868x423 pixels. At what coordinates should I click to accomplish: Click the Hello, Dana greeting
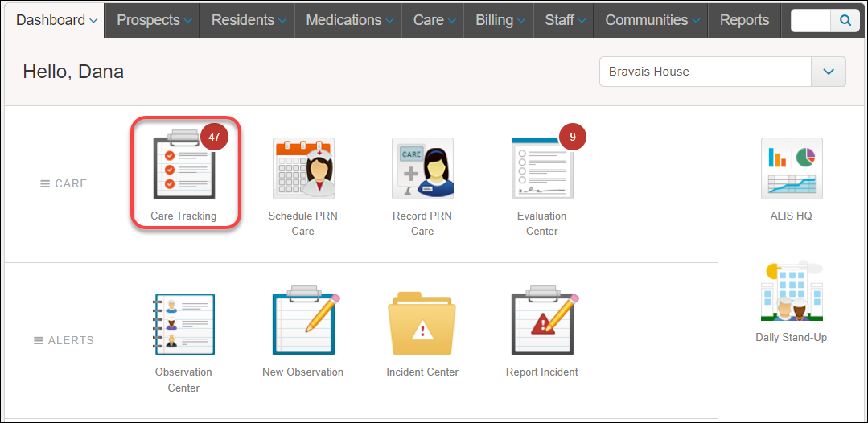tap(73, 72)
